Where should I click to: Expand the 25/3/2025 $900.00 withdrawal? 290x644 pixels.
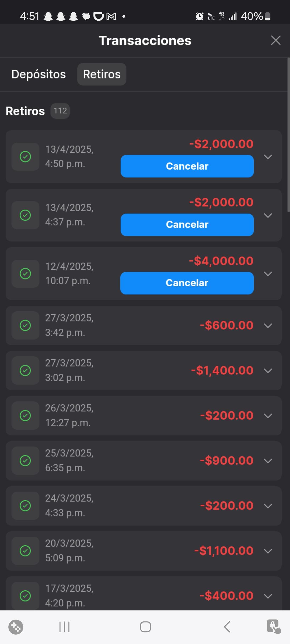[268, 461]
